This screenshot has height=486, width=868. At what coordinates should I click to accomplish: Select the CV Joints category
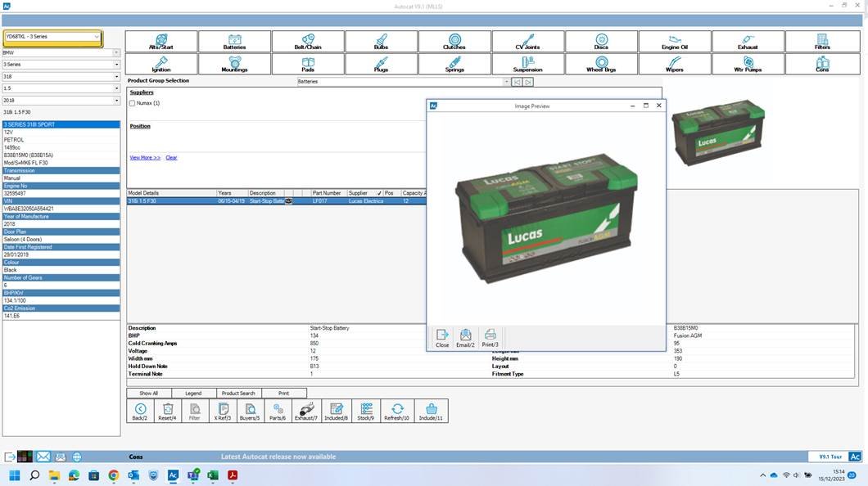528,42
